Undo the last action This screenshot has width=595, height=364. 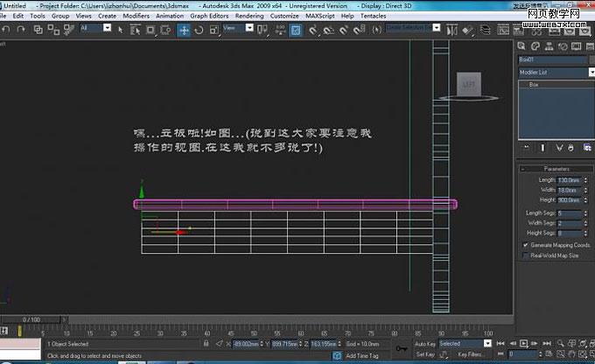(6, 30)
